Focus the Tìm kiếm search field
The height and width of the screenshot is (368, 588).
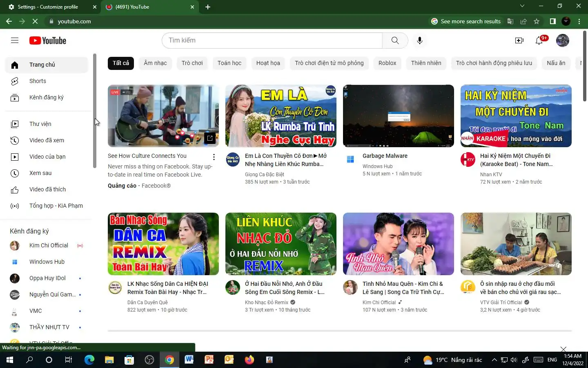coord(272,40)
